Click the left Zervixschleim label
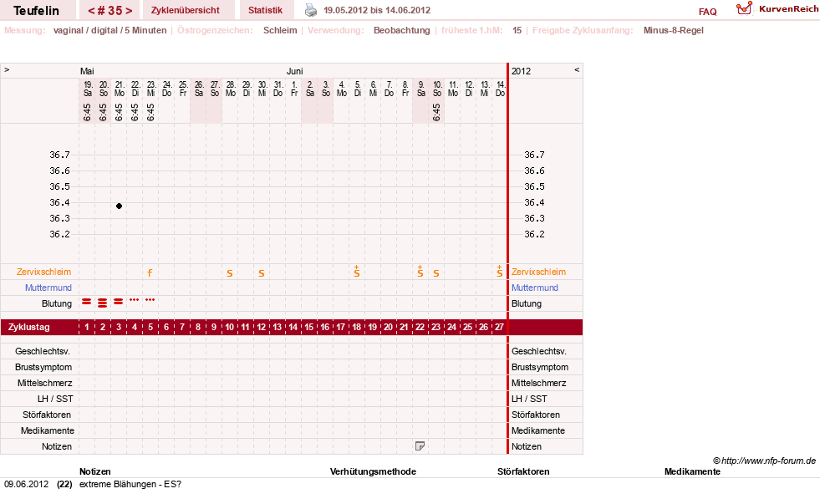 coord(44,272)
